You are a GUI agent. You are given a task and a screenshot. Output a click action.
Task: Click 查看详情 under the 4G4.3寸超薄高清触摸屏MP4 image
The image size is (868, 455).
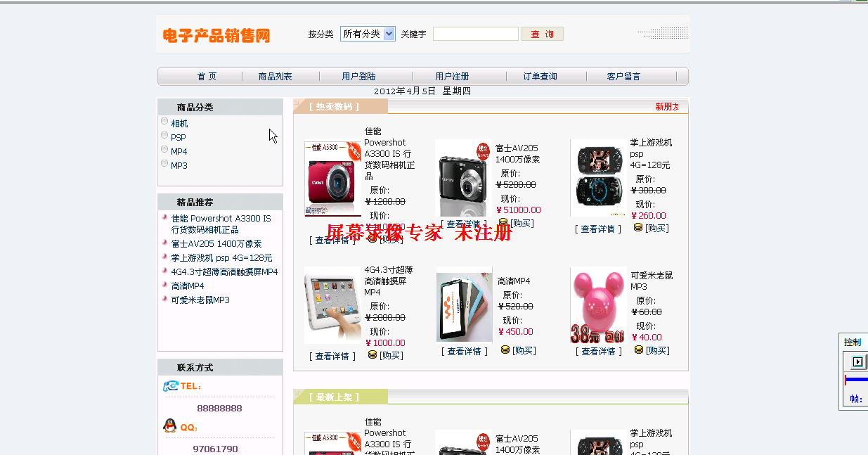coord(332,357)
